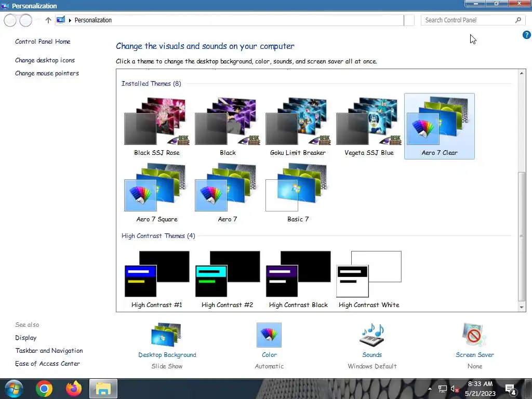Viewport: 532px width, 399px height.
Task: Click the Windows Default sound text
Action: [372, 366]
